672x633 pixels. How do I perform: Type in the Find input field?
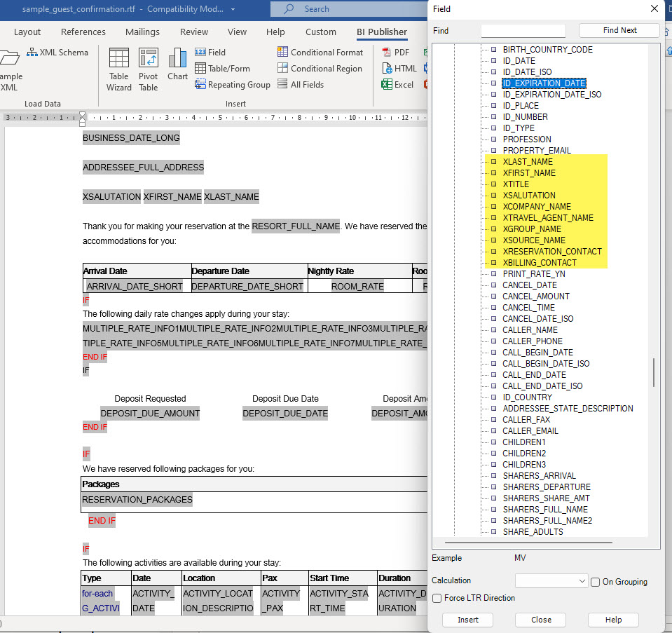tap(523, 30)
